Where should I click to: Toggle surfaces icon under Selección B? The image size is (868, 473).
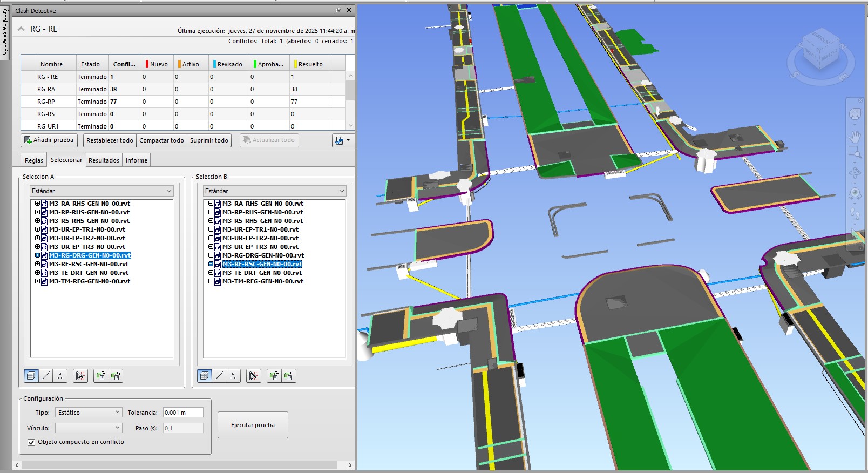(205, 376)
